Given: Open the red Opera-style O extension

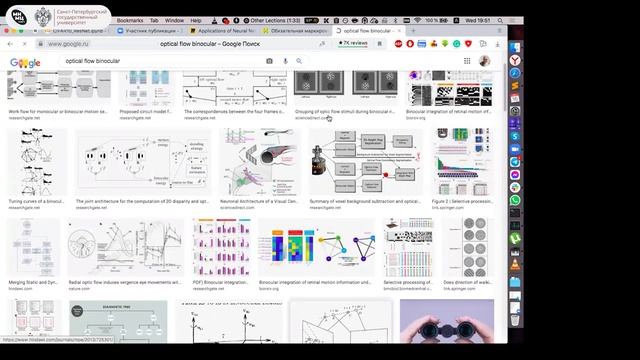Looking at the screenshot, I should [x=410, y=44].
